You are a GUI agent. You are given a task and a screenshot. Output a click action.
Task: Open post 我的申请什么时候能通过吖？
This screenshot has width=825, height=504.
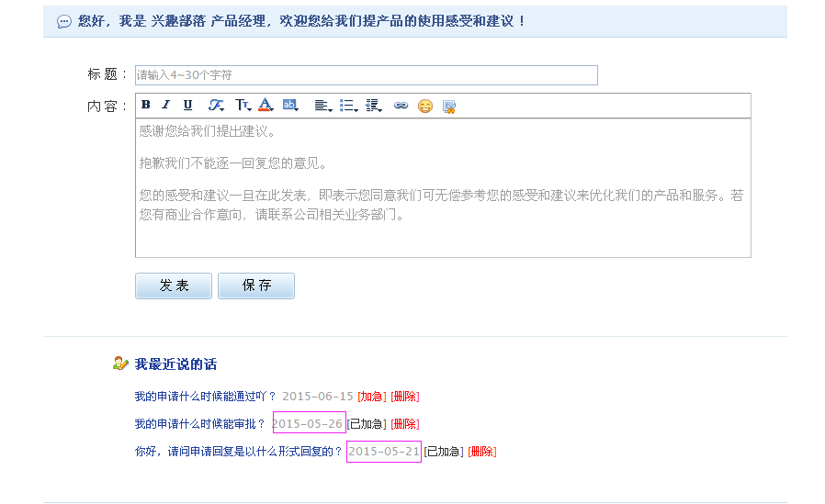click(x=205, y=397)
